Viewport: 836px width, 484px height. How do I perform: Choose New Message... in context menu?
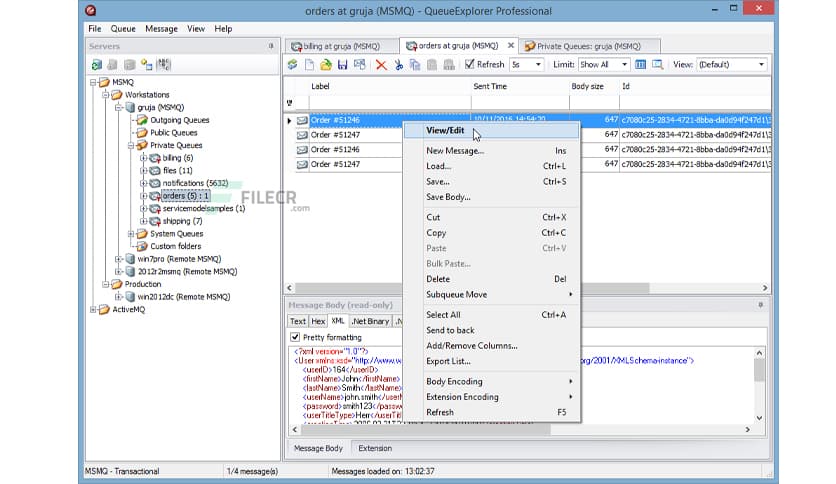(492, 151)
